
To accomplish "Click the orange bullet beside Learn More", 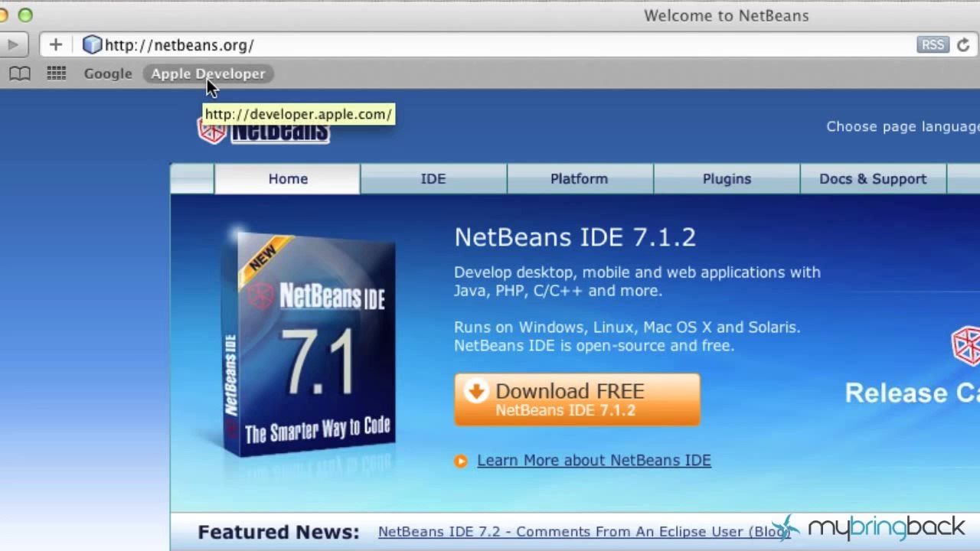I will point(460,461).
